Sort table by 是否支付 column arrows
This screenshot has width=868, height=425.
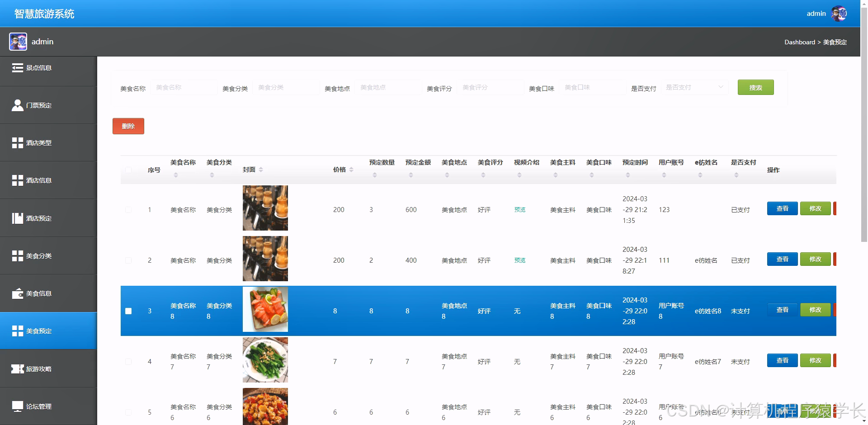pyautogui.click(x=736, y=175)
